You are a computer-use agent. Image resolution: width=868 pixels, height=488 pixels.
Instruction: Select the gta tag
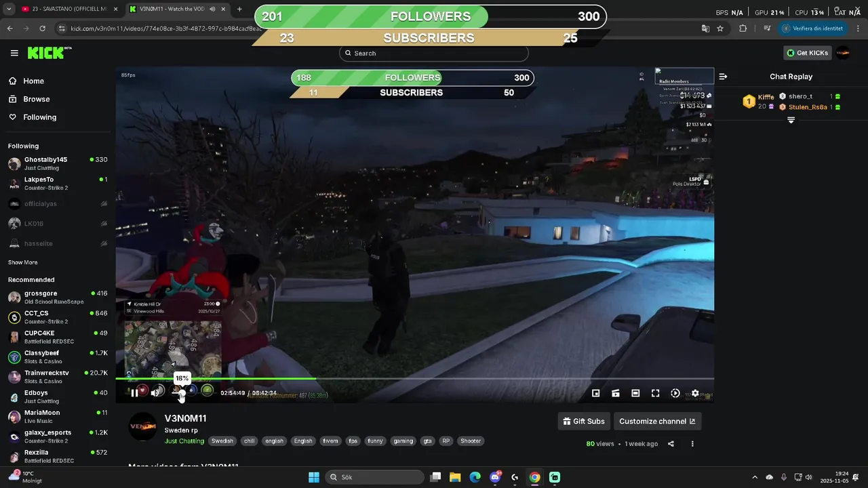pyautogui.click(x=427, y=441)
